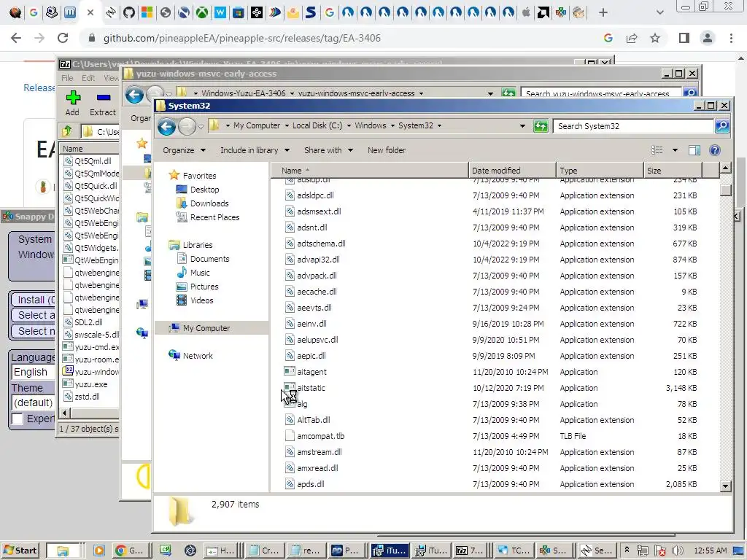This screenshot has height=560, width=747.
Task: Click the scroll down arrow in System32 list
Action: point(726,486)
